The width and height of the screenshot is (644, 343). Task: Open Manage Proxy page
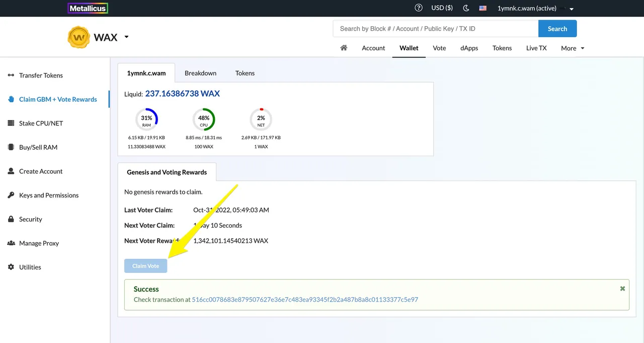pos(39,243)
